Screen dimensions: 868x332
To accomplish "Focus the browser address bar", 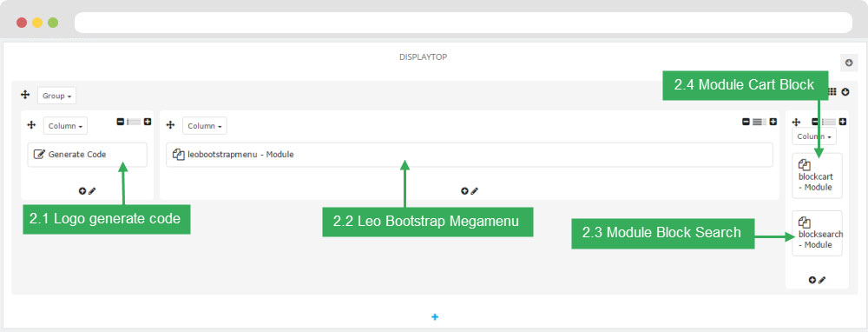I will (464, 23).
